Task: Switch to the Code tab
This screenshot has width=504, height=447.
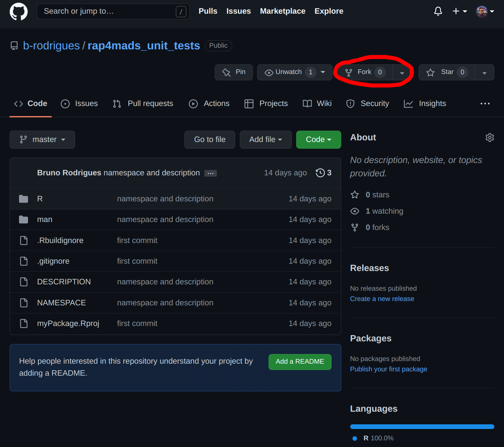Action: coord(31,104)
